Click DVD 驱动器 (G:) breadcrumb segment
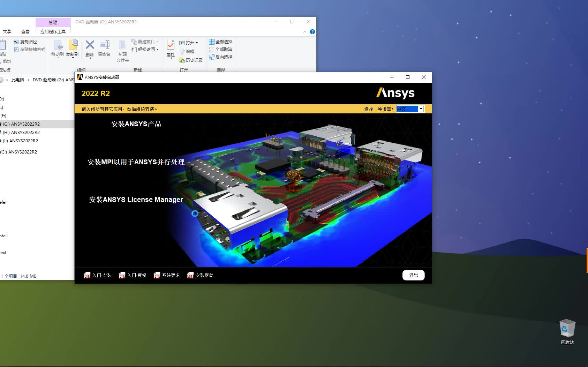 click(53, 80)
